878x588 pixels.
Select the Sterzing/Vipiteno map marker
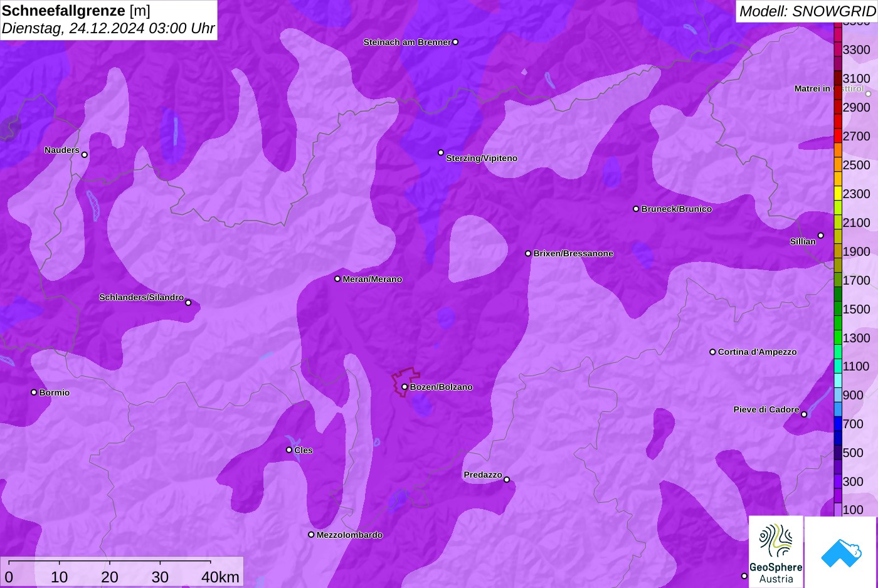click(441, 152)
